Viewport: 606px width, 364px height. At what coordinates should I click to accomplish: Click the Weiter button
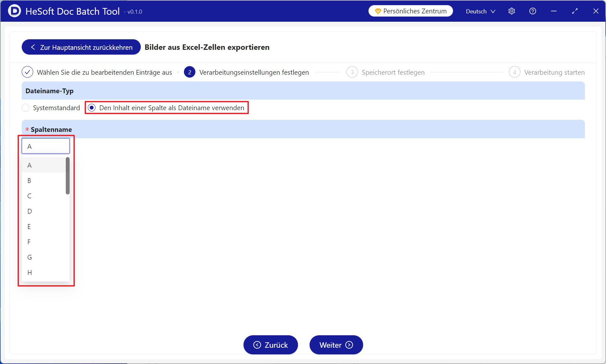click(336, 345)
